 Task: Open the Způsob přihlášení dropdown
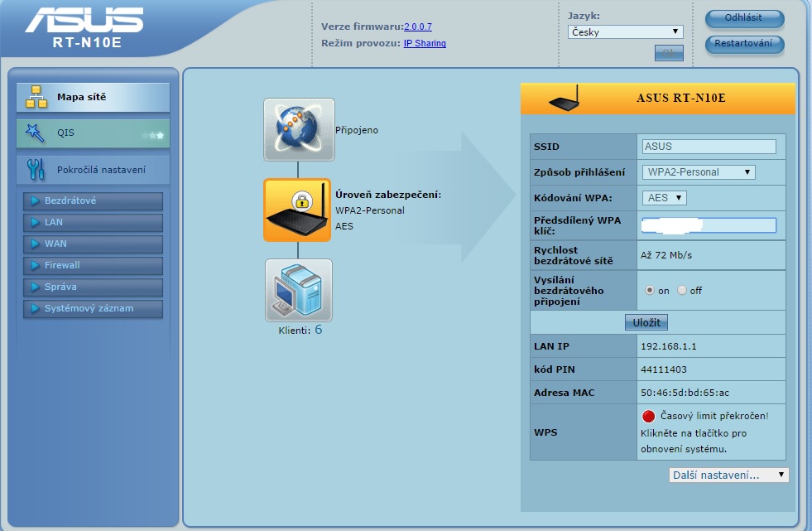699,172
